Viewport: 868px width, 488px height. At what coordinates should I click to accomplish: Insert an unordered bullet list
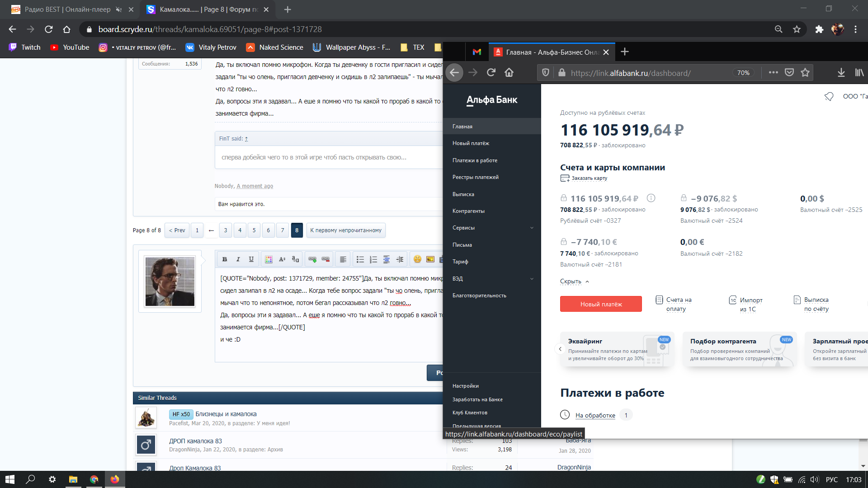[x=360, y=259]
